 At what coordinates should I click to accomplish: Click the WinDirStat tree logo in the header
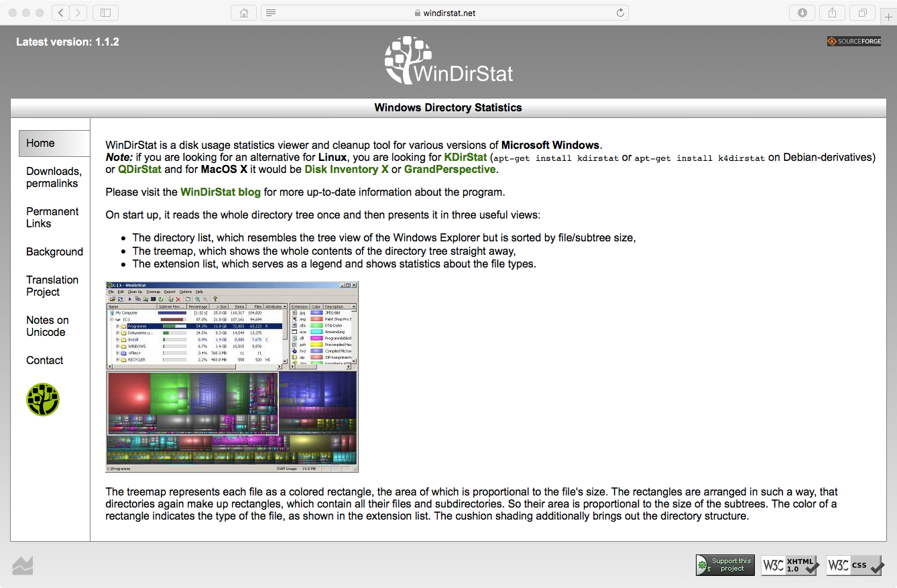(409, 60)
